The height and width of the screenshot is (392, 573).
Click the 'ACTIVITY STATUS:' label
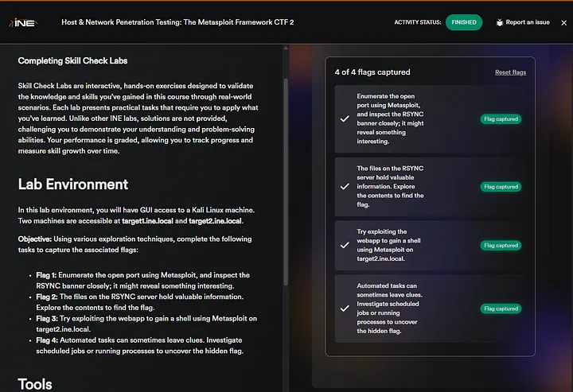[417, 22]
